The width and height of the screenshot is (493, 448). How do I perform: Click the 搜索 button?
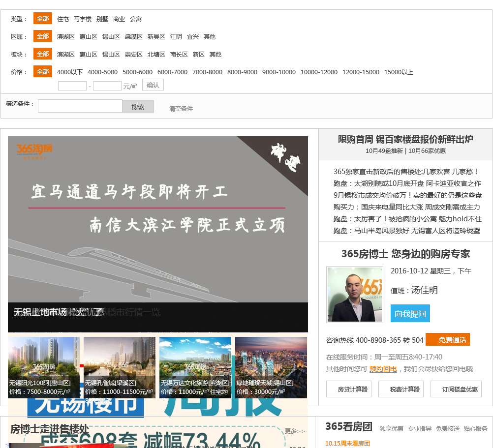[x=138, y=107]
